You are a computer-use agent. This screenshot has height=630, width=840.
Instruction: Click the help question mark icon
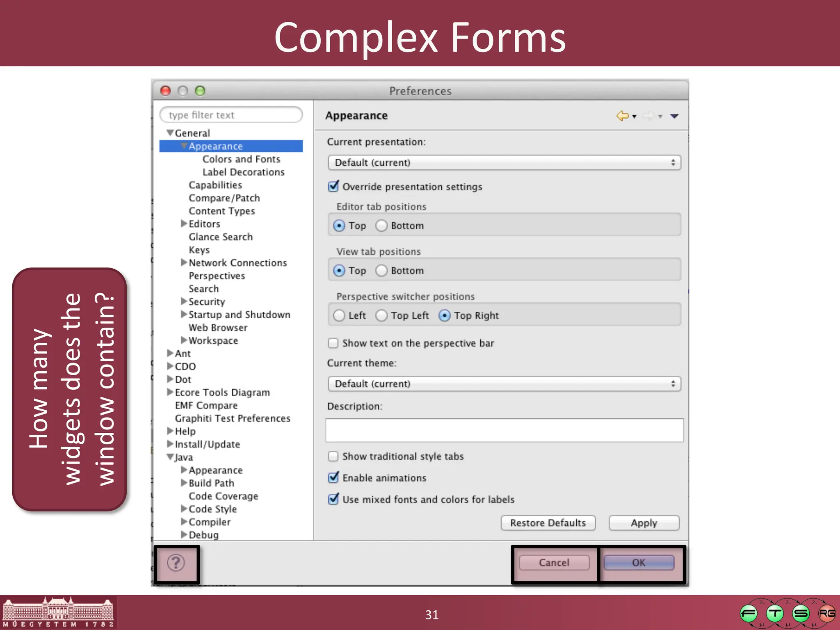click(x=176, y=563)
